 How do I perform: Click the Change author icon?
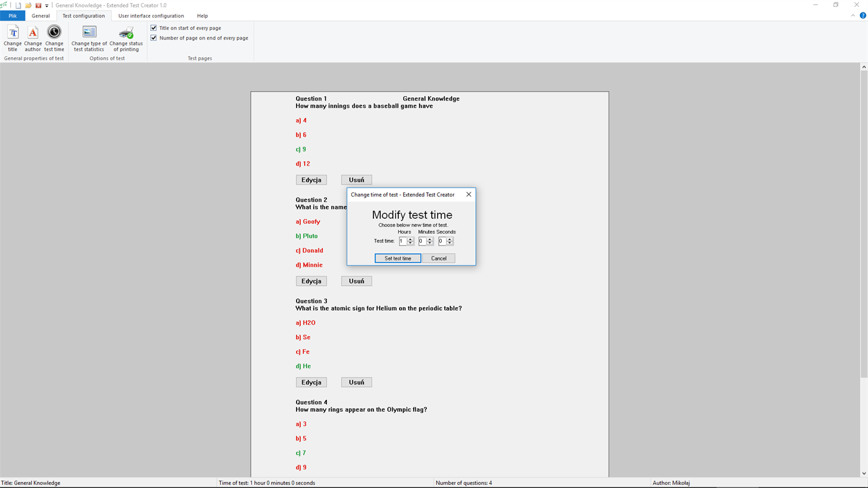[x=32, y=36]
